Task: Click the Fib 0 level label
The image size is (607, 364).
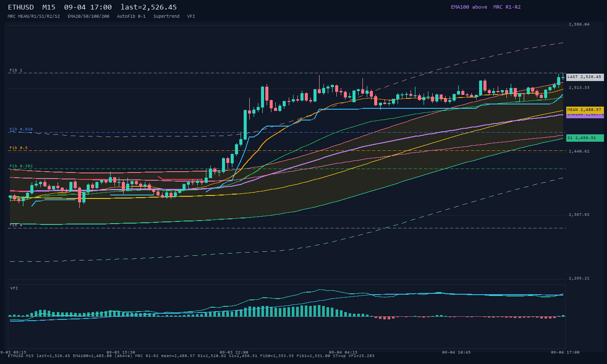Action: [x=16, y=225]
